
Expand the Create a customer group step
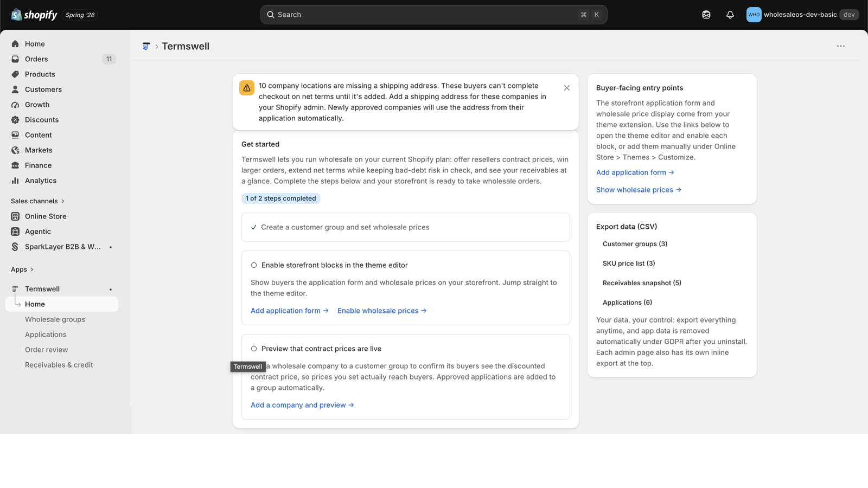click(x=406, y=227)
